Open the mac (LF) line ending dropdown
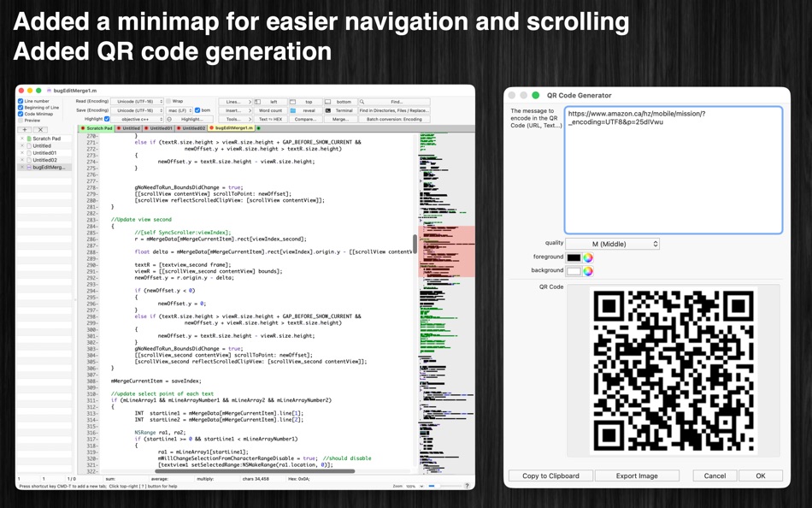Screen dimensions: 812x508 [x=179, y=110]
